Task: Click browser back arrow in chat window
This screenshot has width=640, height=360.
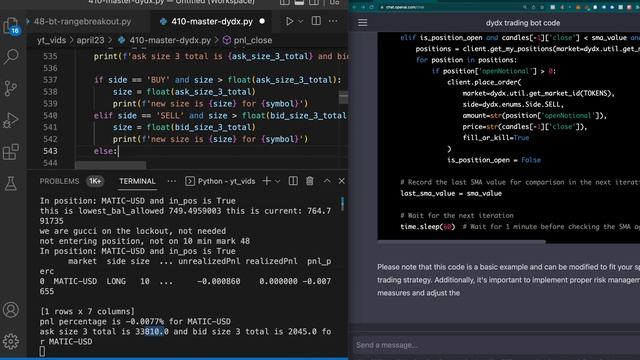Action: tap(355, 7)
